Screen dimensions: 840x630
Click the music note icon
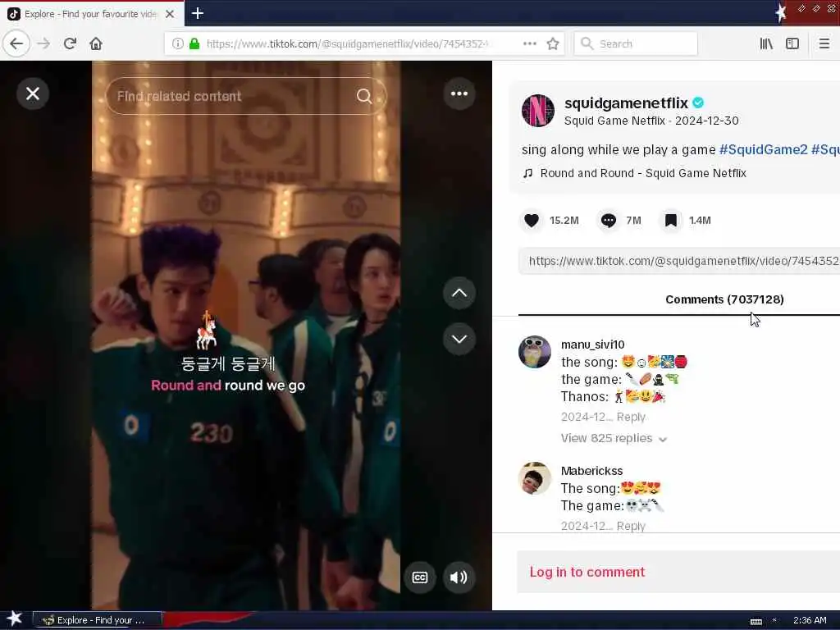528,173
